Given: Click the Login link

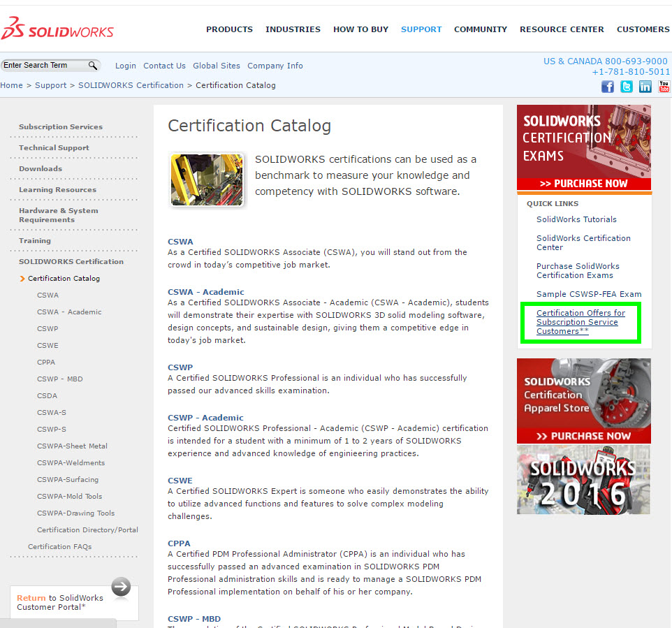Looking at the screenshot, I should click(126, 66).
